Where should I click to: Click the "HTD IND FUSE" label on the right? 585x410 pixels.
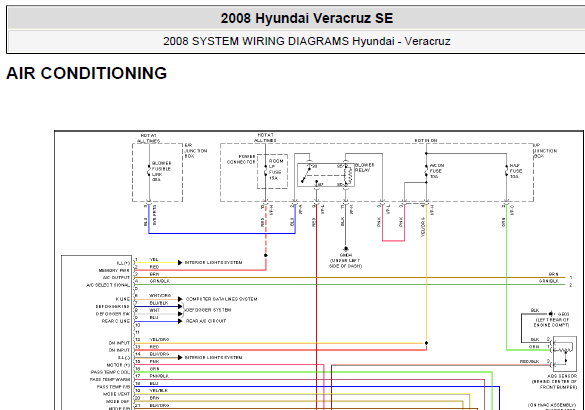[x=515, y=171]
